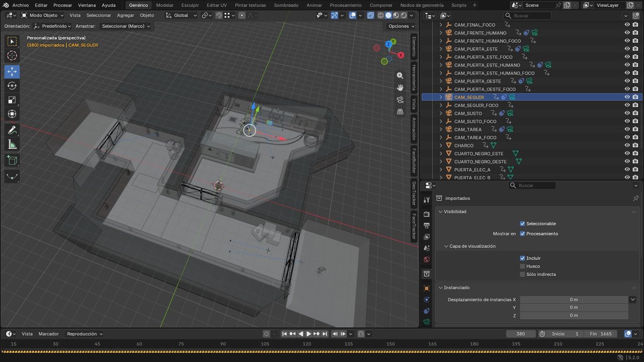The height and width of the screenshot is (362, 644).
Task: Play animation forward
Action: click(x=308, y=334)
